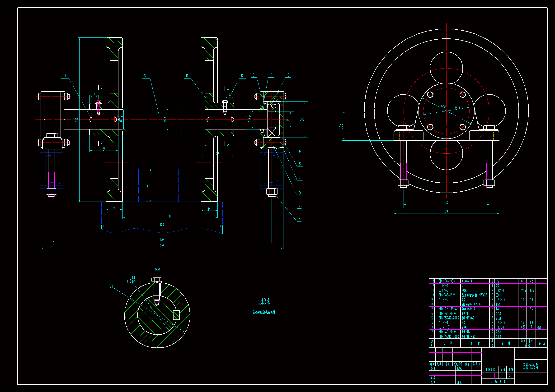Viewport: 555px width, 392px height.
Task: Select part balloon number 1
Action: 300,219
